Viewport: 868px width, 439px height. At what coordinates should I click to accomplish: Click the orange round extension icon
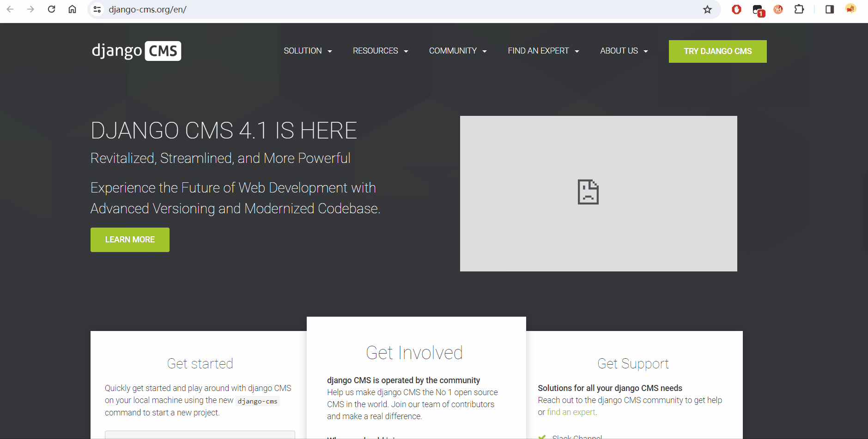(778, 9)
